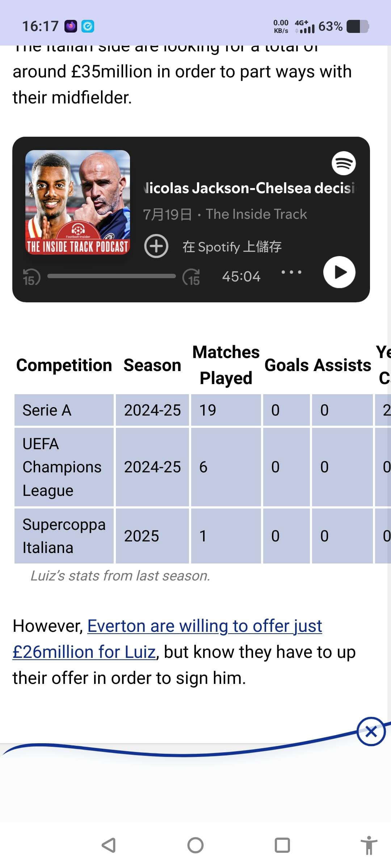Tap the UEFA Champions League table cell
The width and height of the screenshot is (391, 868).
tap(64, 467)
